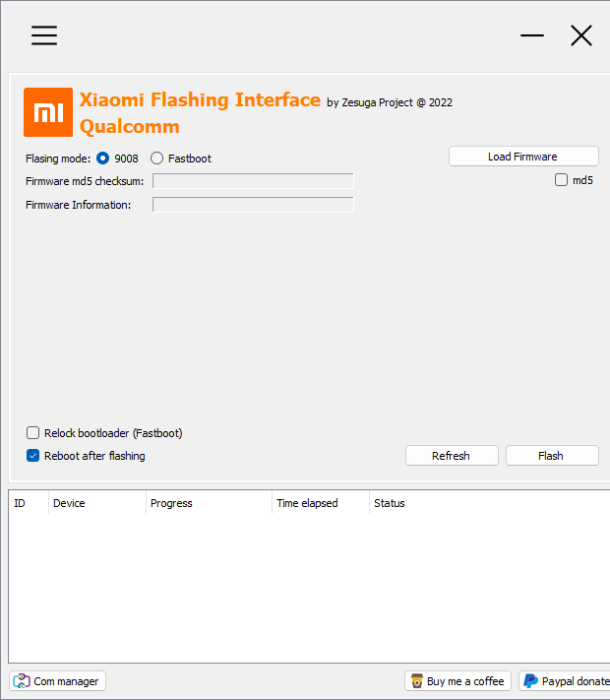This screenshot has height=700, width=610.
Task: Click the Paypal donate button
Action: click(x=565, y=681)
